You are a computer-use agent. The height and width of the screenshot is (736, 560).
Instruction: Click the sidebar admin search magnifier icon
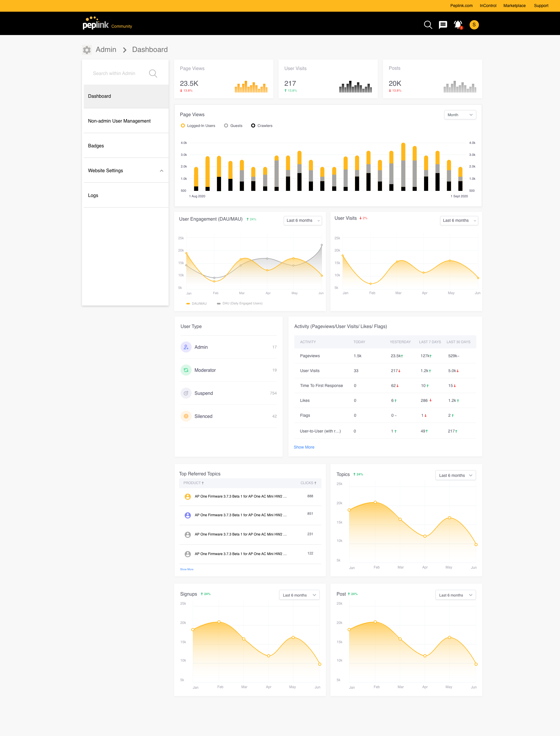point(153,73)
